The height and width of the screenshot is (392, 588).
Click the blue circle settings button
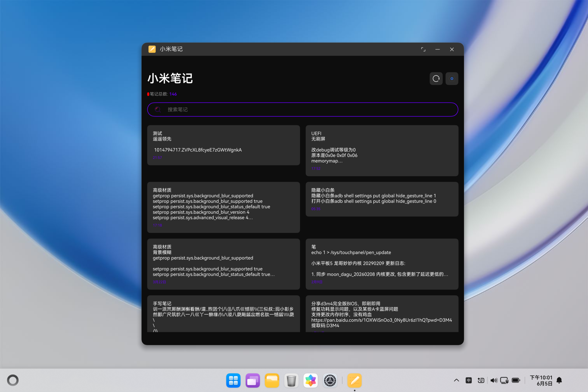tap(452, 79)
